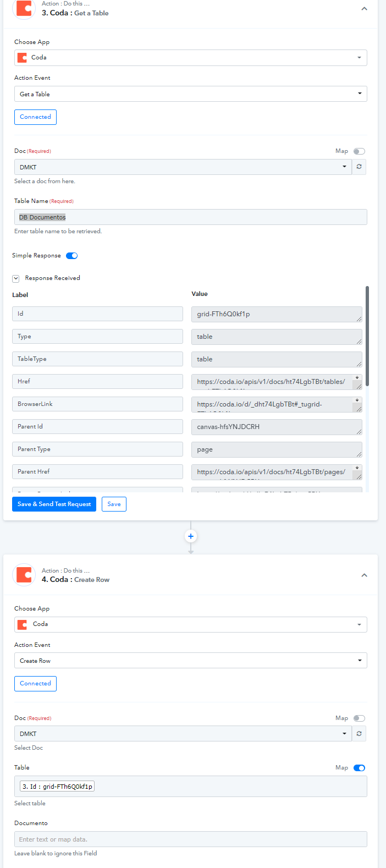Click the Coda logo in step 4 header
The image size is (386, 868).
pyautogui.click(x=24, y=575)
